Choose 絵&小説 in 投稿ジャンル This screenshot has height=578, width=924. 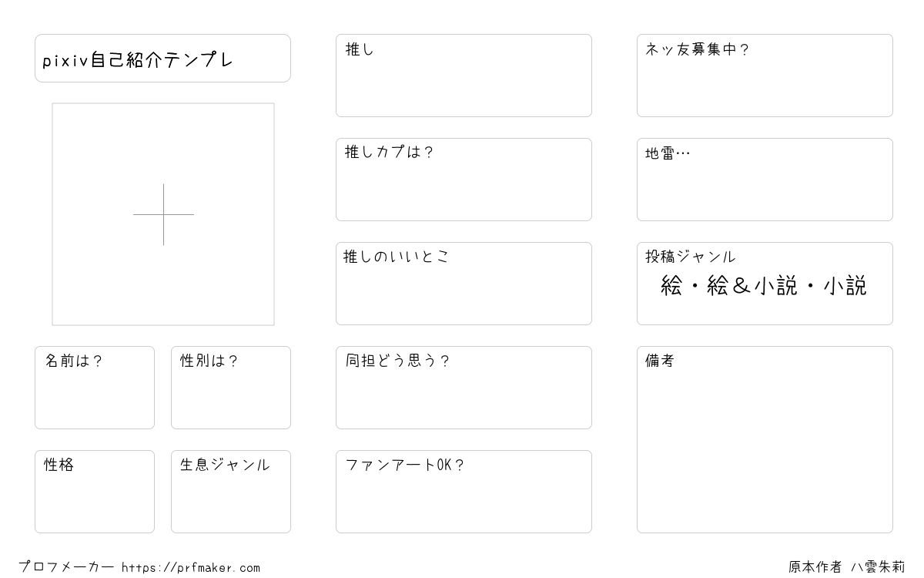pos(752,287)
